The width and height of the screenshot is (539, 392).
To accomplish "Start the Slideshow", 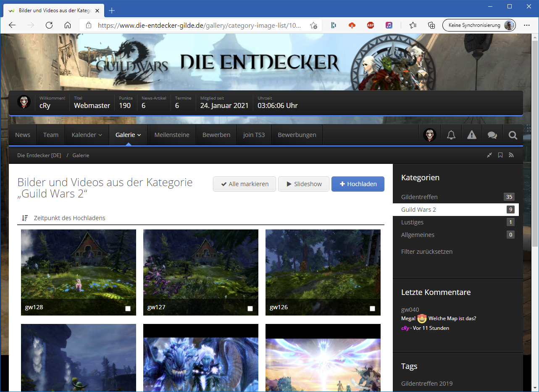I will 304,184.
